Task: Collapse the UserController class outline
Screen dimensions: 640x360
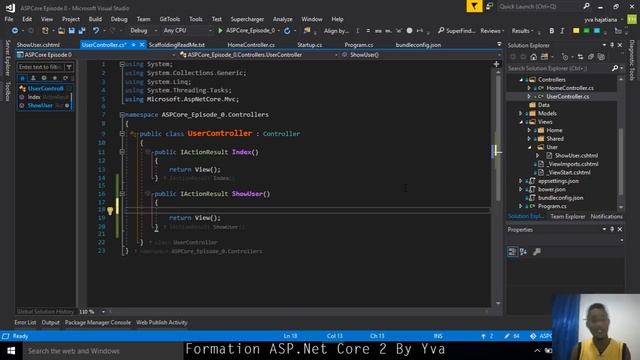Action: [x=122, y=133]
